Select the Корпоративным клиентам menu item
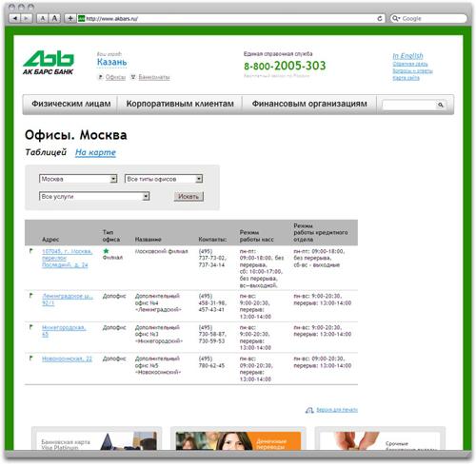This screenshot has height=466, width=476. [180, 104]
